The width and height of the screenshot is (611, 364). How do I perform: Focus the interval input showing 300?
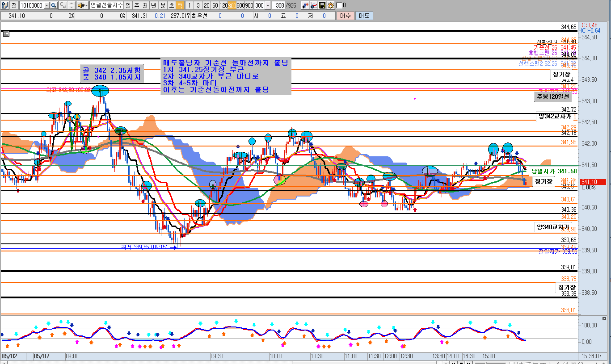click(259, 5)
